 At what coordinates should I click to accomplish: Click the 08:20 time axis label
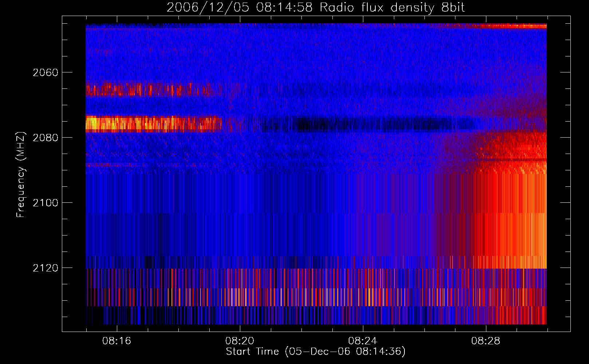240,341
